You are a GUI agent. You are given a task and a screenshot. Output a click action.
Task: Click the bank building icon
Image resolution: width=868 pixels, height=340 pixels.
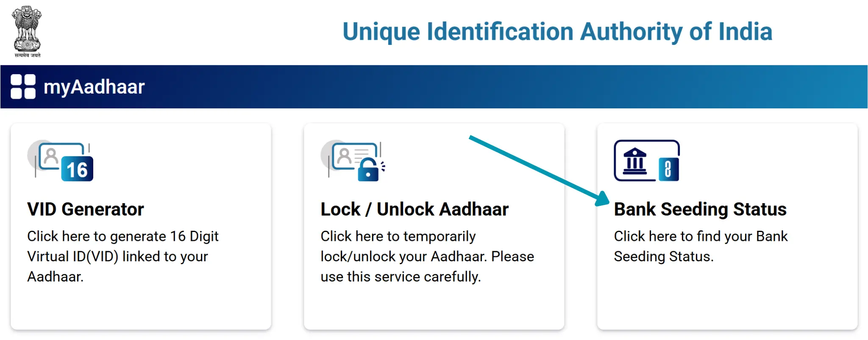point(634,161)
